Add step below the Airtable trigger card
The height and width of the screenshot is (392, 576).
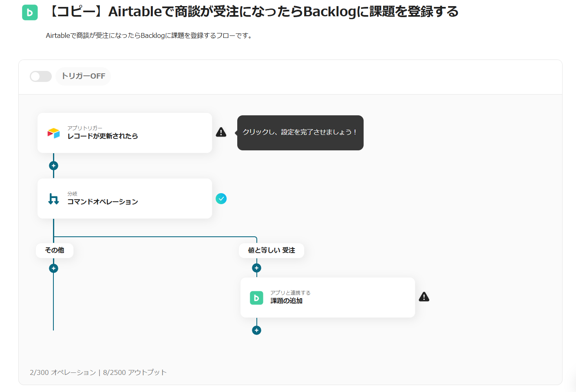(53, 166)
